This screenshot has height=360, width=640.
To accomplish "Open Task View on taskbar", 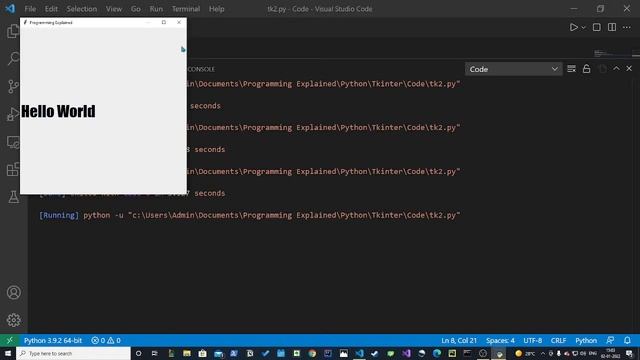I will pos(154,353).
